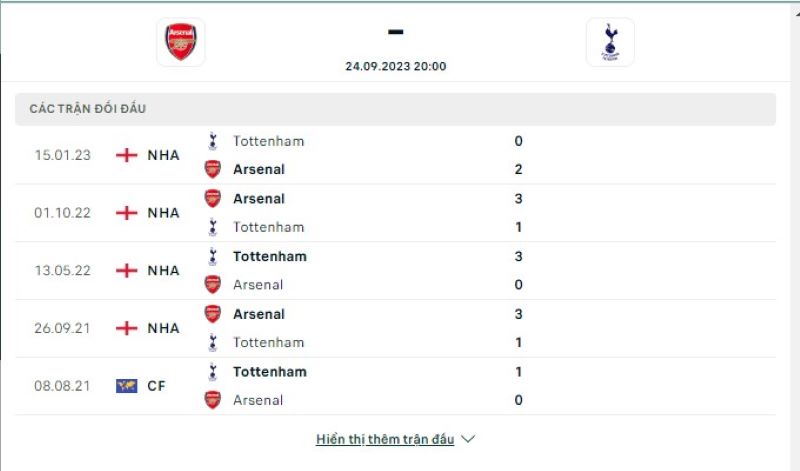Click the large Arsenal crest in header
The height and width of the screenshot is (471, 800).
point(181,42)
